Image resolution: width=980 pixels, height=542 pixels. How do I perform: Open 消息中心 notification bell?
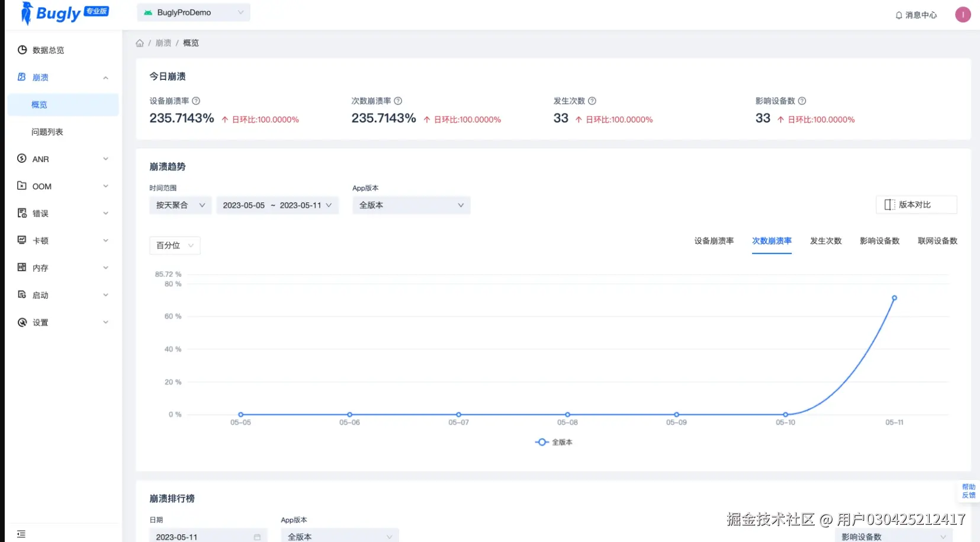(x=898, y=15)
